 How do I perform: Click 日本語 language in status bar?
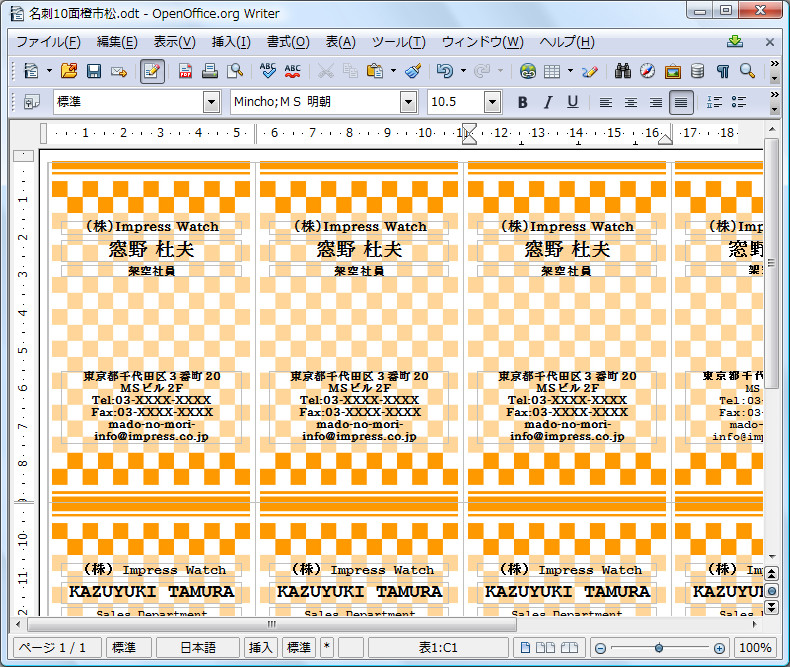[198, 648]
